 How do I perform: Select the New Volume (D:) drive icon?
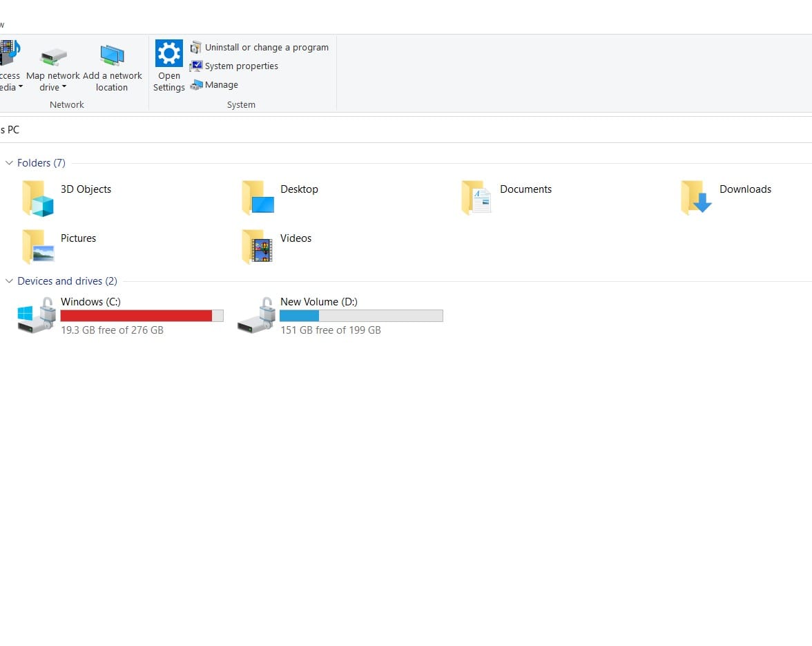[x=256, y=316]
